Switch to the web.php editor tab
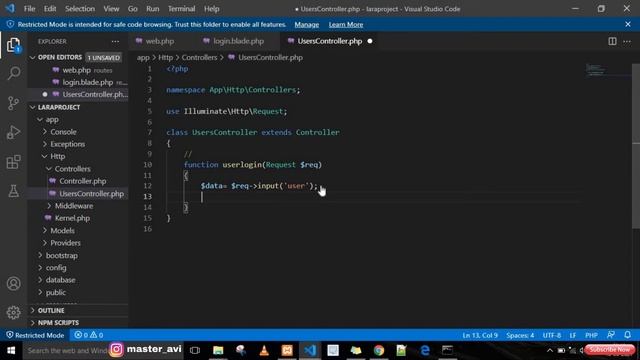The height and width of the screenshot is (360, 640). point(159,41)
